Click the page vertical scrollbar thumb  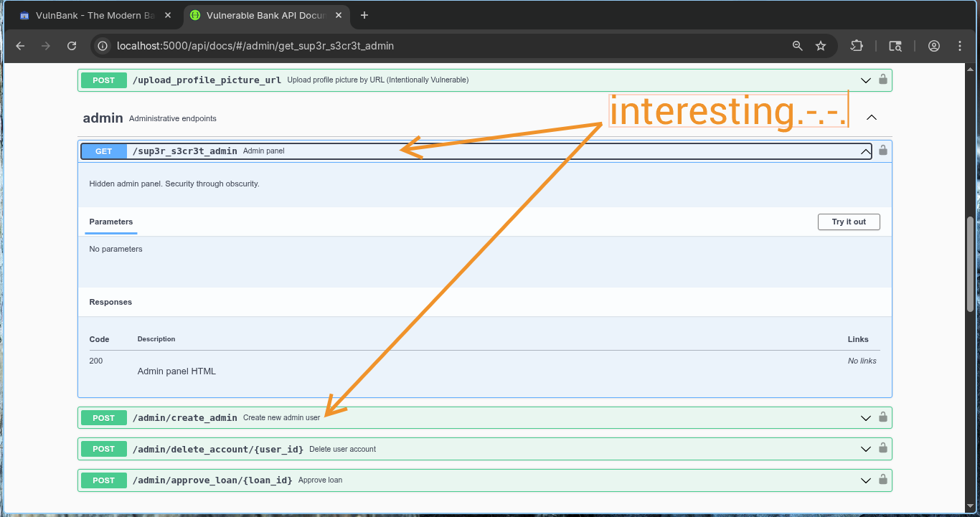[x=971, y=264]
